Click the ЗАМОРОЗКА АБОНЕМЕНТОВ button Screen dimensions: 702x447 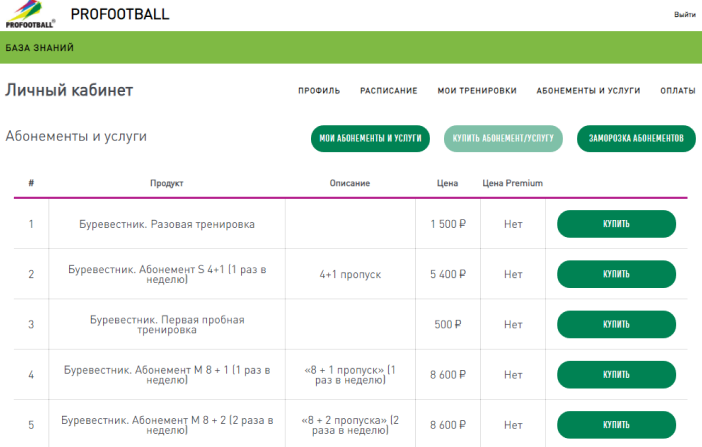tap(636, 138)
